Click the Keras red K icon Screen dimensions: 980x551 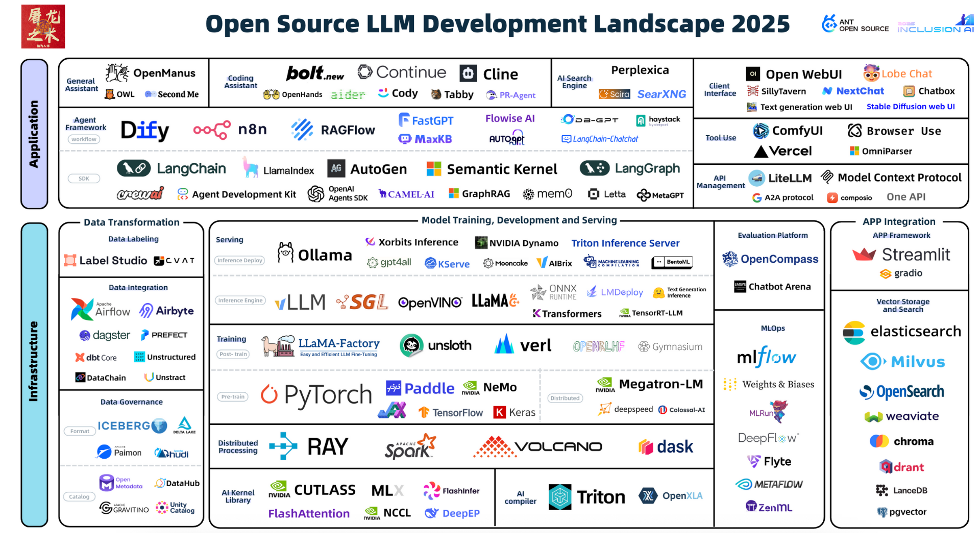click(499, 412)
